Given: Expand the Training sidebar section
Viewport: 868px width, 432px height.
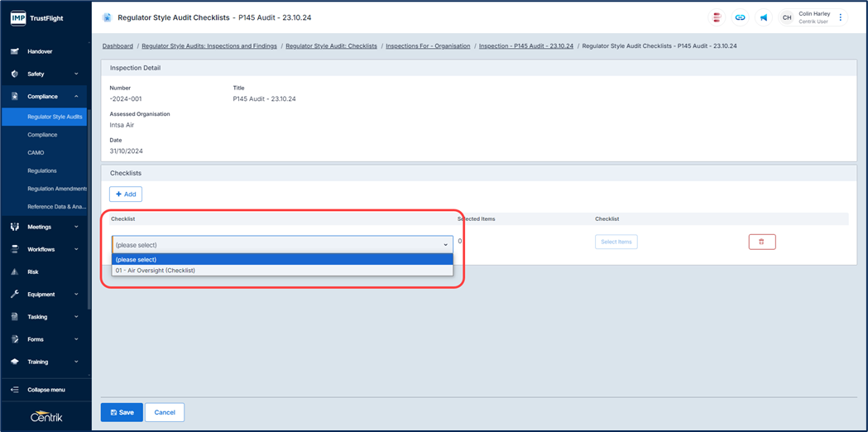Looking at the screenshot, I should pos(76,362).
